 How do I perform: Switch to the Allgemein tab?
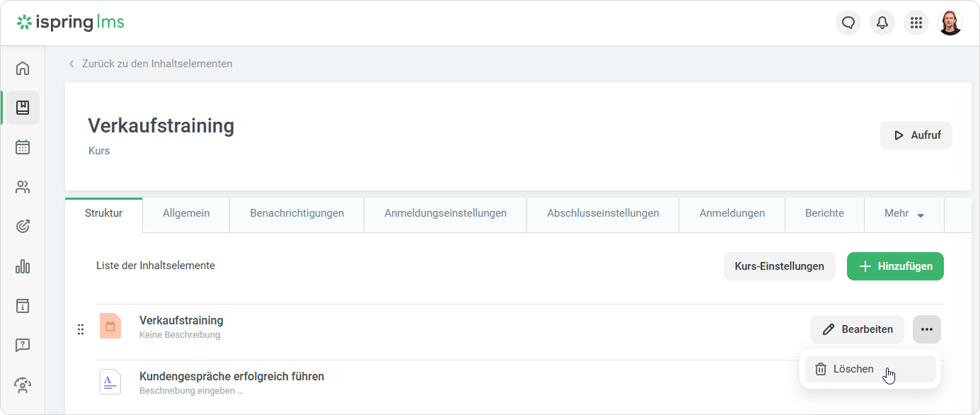coord(186,213)
